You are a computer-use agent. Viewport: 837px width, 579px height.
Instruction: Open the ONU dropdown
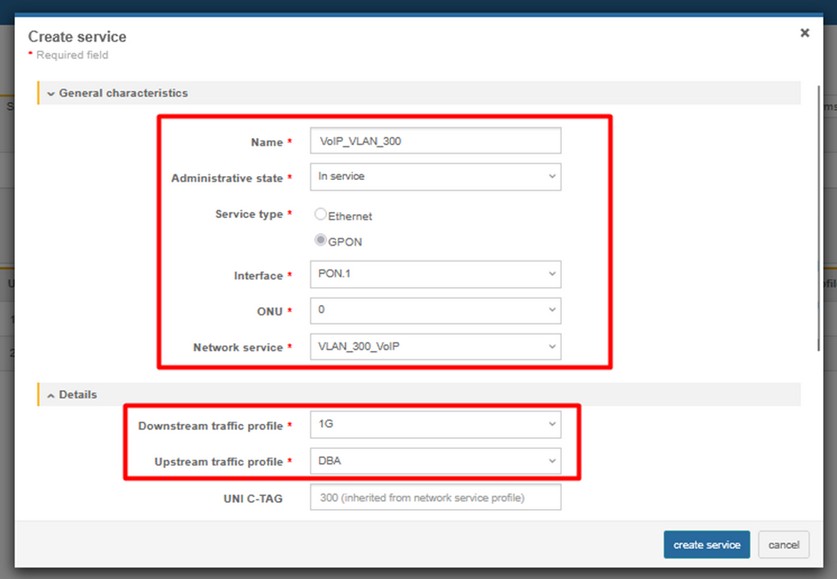click(x=434, y=310)
